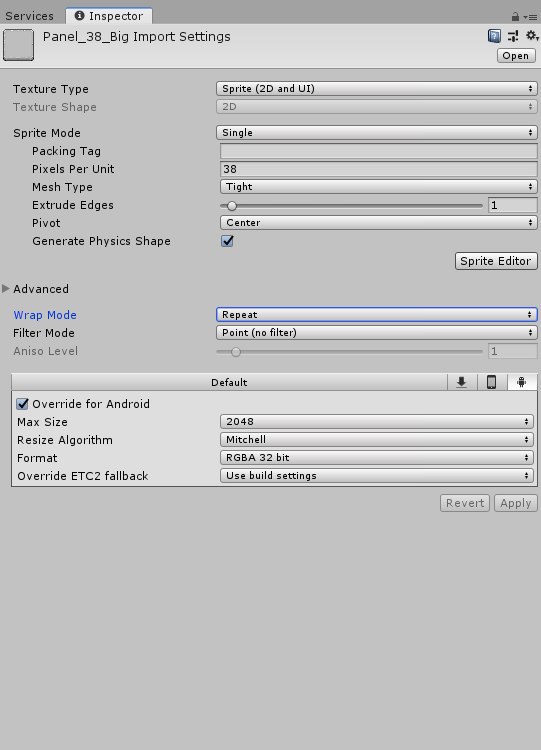Select the Standalone download platform tab
Image resolution: width=541 pixels, height=750 pixels.
[x=462, y=382]
